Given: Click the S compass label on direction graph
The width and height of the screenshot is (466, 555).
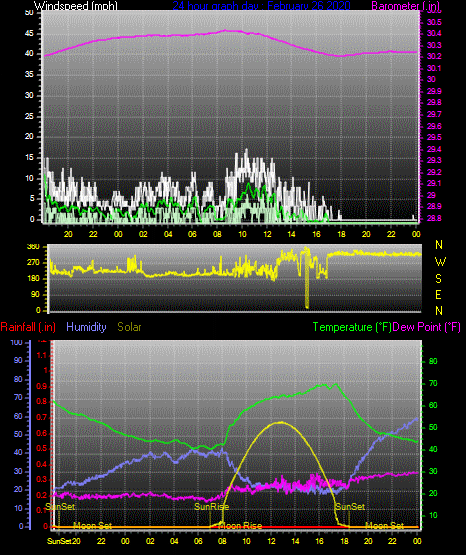Looking at the screenshot, I should (438, 279).
